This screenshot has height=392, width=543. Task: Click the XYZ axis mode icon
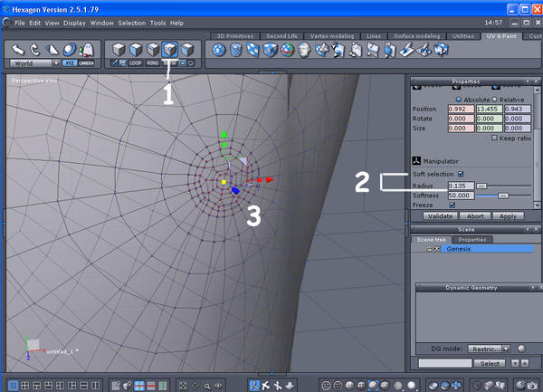click(70, 63)
